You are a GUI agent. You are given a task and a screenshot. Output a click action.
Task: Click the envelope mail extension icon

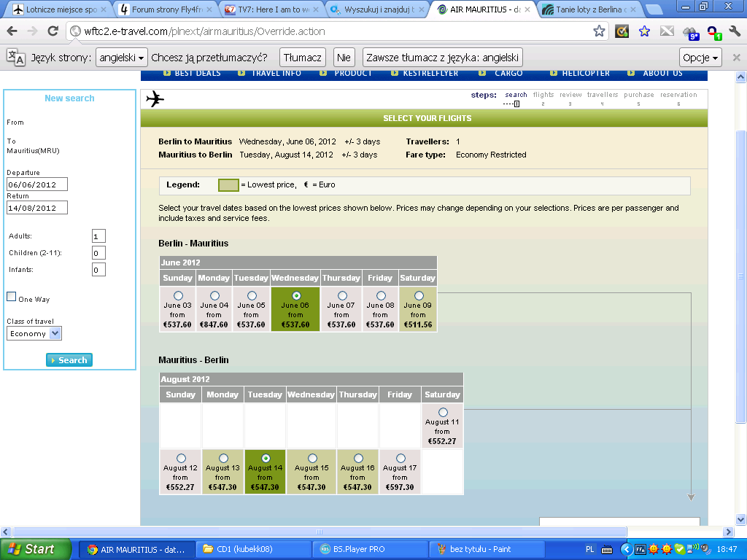pyautogui.click(x=667, y=31)
